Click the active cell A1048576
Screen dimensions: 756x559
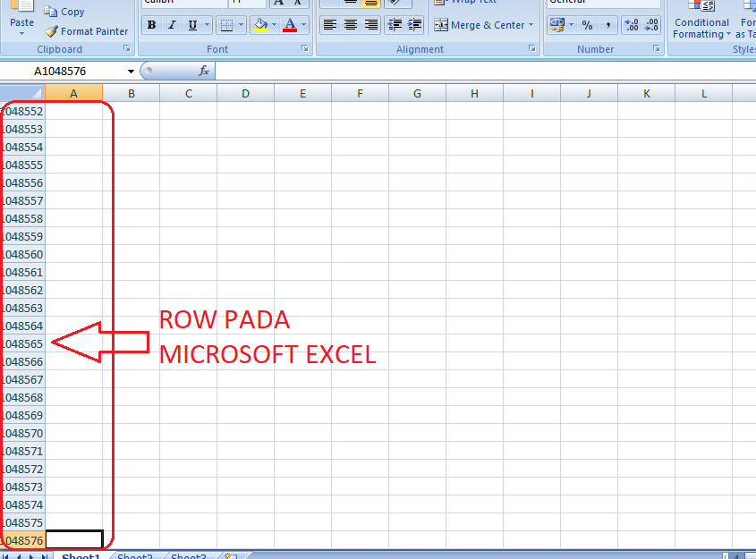point(74,540)
